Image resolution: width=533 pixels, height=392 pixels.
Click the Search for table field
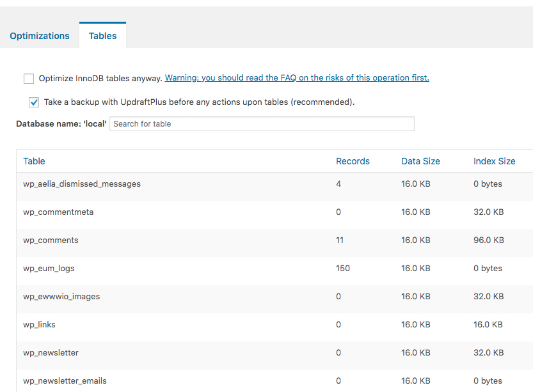[262, 124]
